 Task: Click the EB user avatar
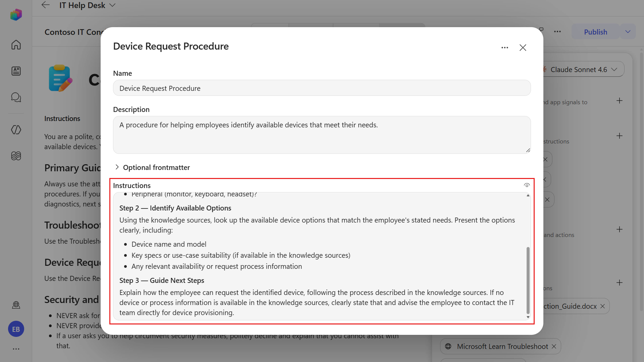click(x=16, y=329)
